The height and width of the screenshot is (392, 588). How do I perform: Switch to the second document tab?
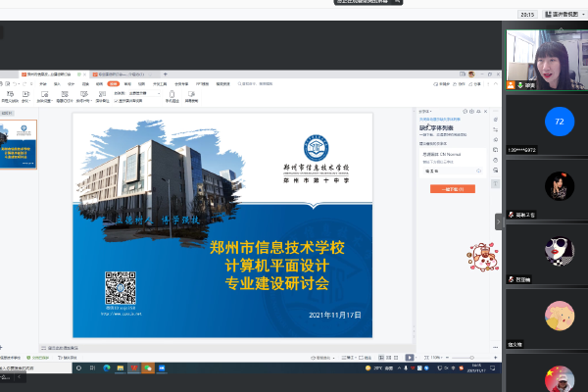pyautogui.click(x=122, y=74)
